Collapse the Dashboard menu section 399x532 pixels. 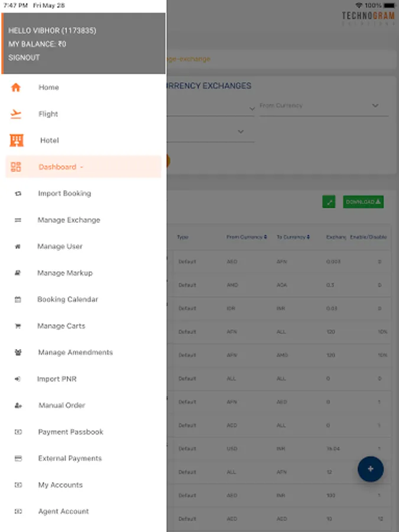(83, 167)
